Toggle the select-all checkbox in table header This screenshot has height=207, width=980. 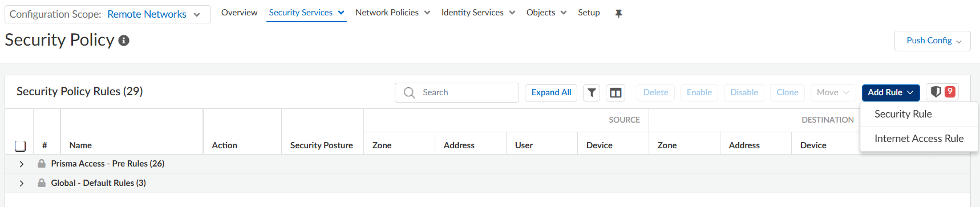[20, 145]
